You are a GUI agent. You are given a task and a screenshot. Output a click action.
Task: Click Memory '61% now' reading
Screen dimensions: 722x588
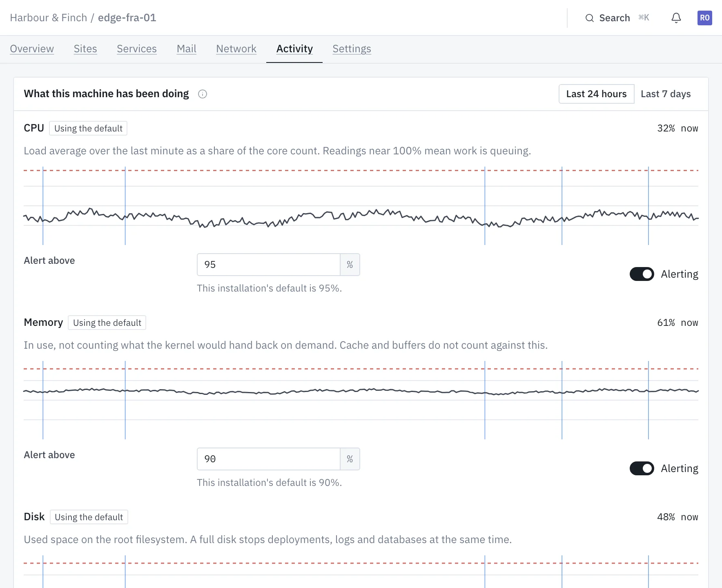(x=677, y=323)
